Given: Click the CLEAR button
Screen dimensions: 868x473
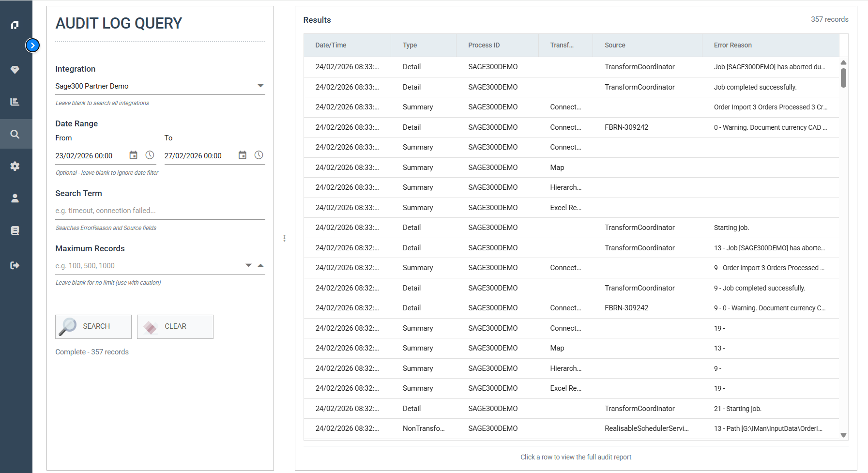Looking at the screenshot, I should (x=175, y=326).
